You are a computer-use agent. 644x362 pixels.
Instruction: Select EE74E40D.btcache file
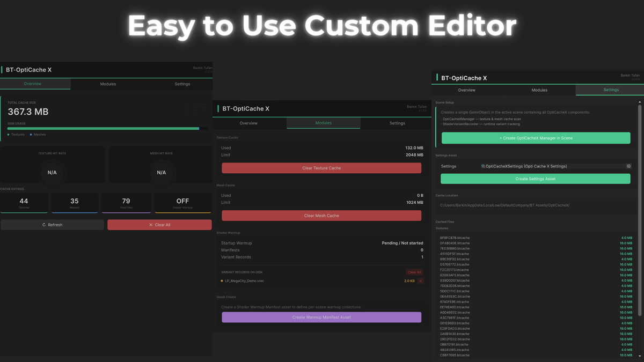tap(455, 307)
